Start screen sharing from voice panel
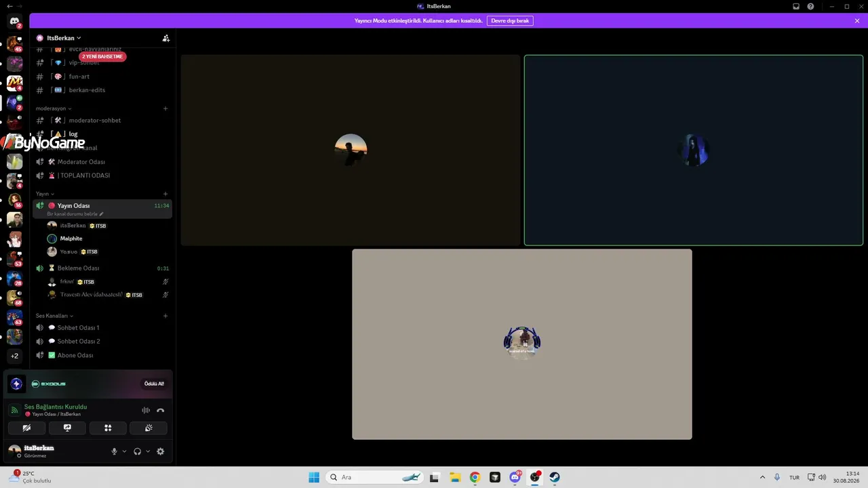The width and height of the screenshot is (868, 488). tap(67, 428)
